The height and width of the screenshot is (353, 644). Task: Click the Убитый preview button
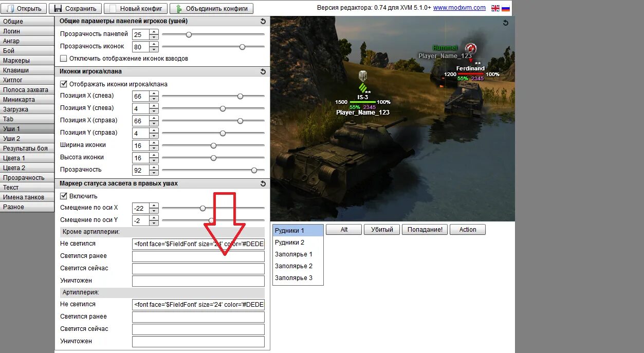(x=382, y=230)
